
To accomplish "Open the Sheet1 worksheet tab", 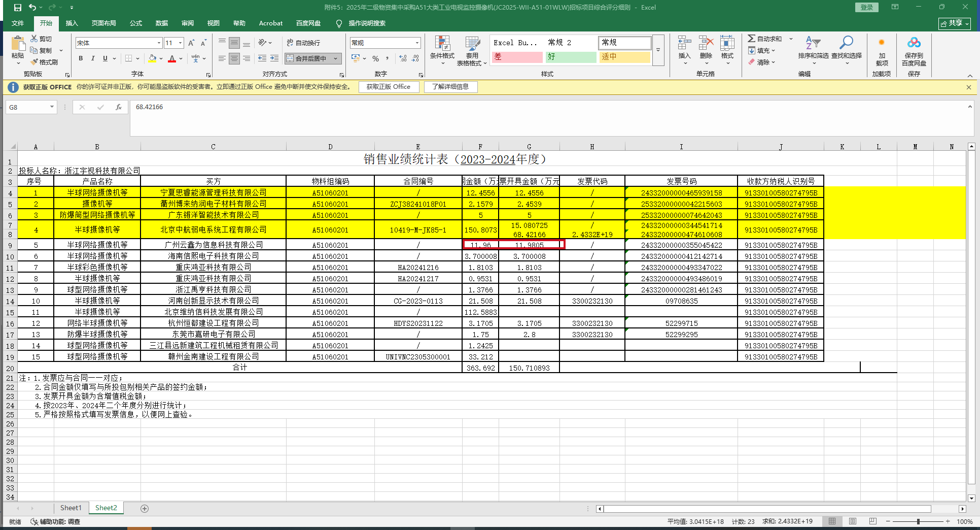I will [x=71, y=508].
